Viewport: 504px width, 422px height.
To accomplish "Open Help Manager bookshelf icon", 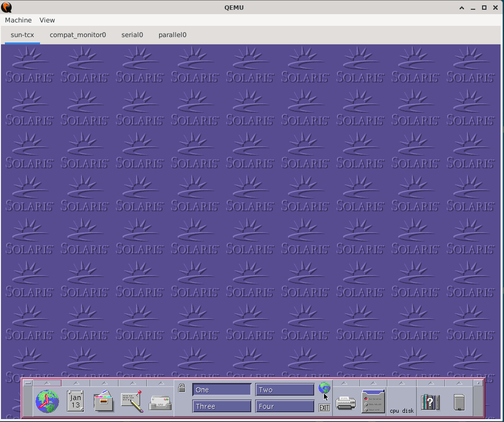I will (430, 402).
